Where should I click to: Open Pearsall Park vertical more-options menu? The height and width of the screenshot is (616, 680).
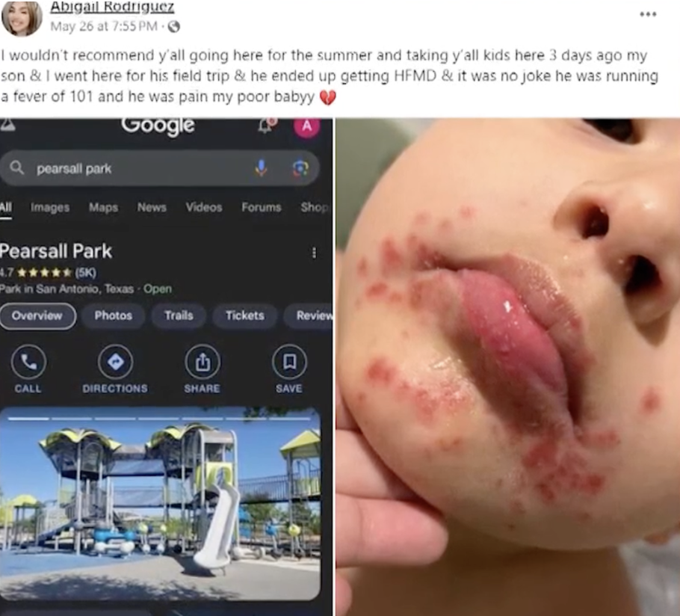click(x=315, y=253)
